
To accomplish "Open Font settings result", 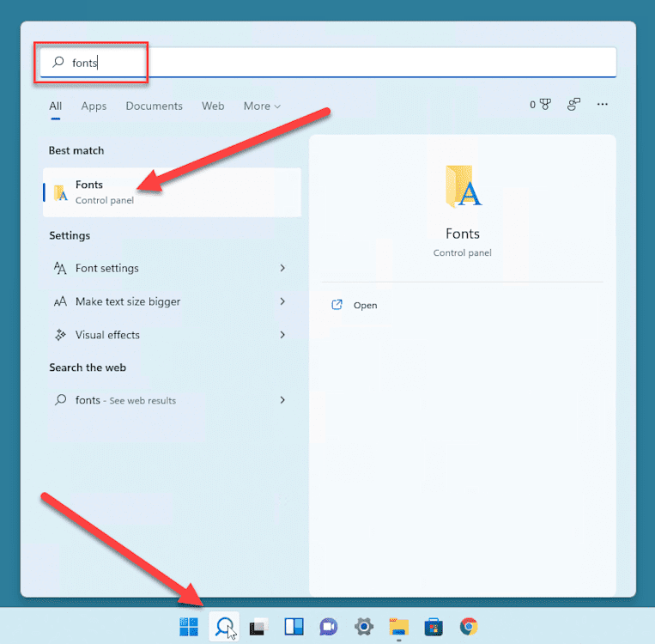I will 172,268.
